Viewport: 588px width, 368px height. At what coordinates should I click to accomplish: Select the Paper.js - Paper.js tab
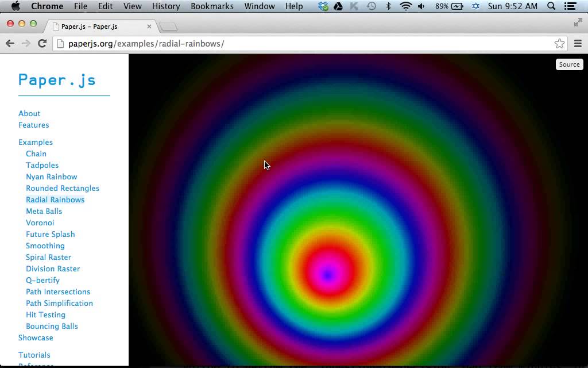(99, 26)
